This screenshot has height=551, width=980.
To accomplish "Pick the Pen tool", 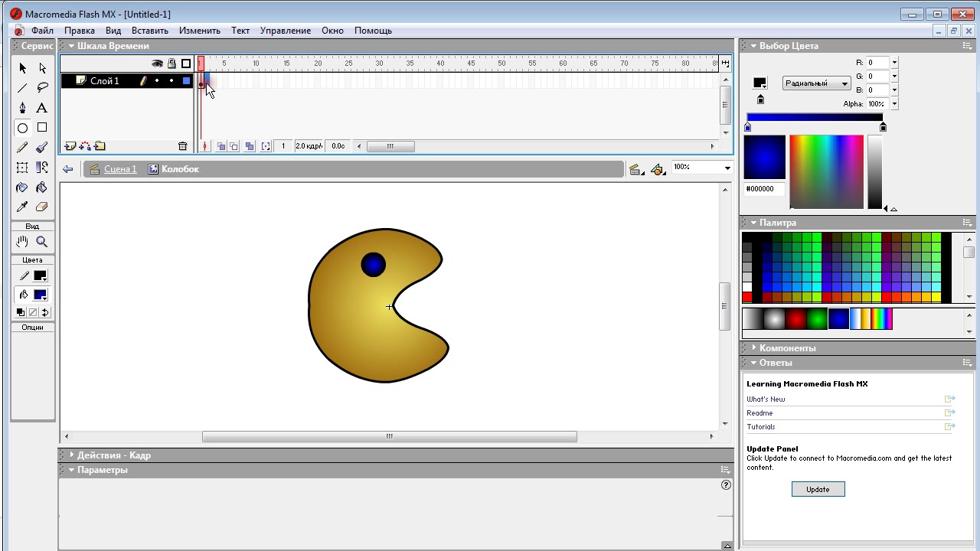I will (22, 108).
